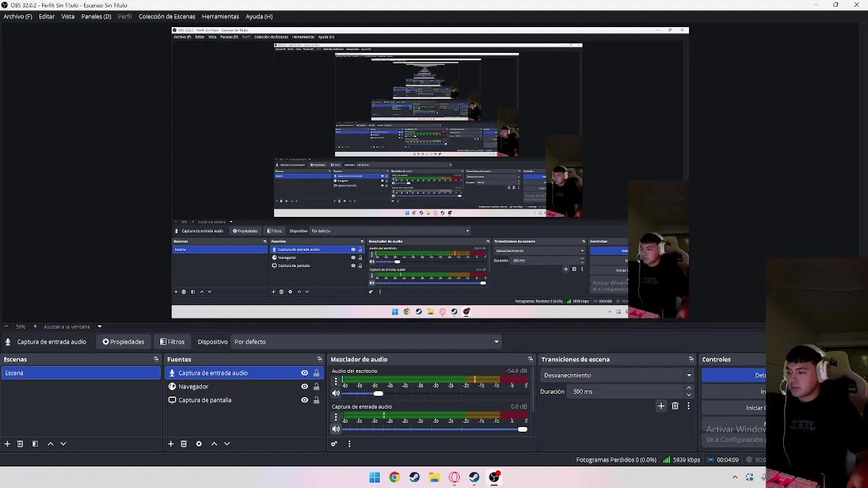Undock the Mezclador de audio panel

coord(530,359)
